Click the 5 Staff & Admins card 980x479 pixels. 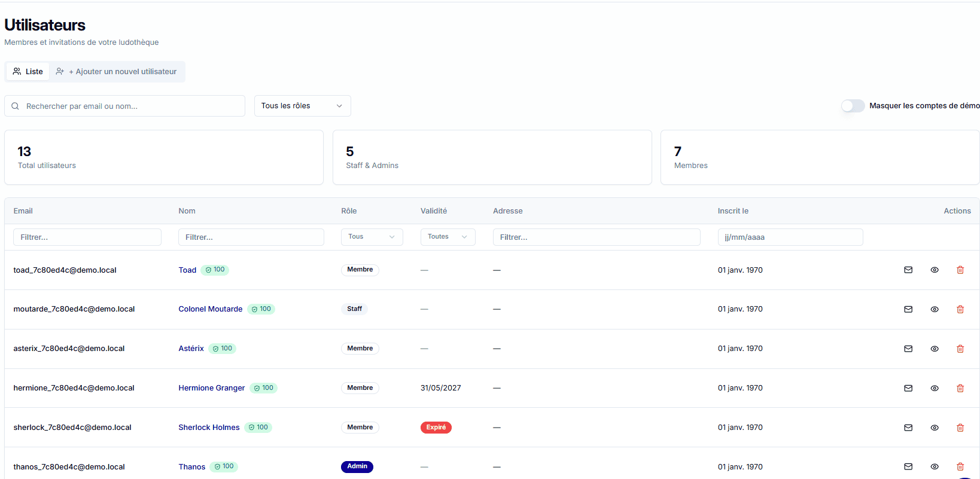(x=492, y=157)
